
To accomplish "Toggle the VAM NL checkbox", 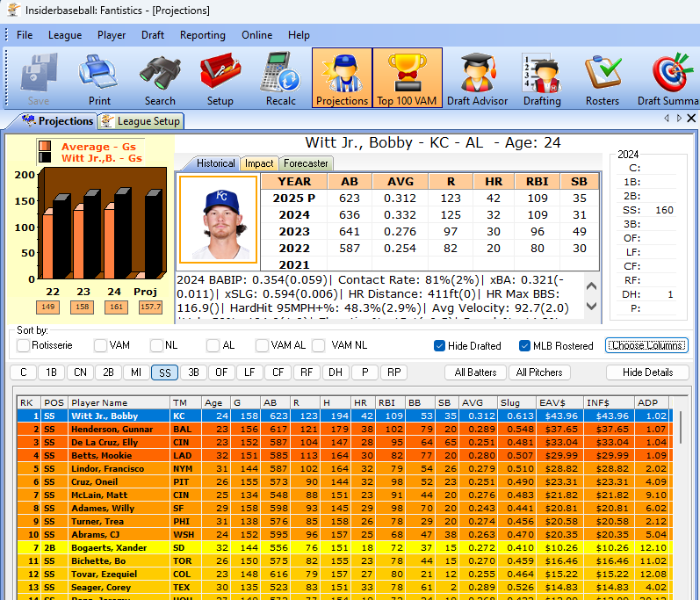I will point(318,345).
